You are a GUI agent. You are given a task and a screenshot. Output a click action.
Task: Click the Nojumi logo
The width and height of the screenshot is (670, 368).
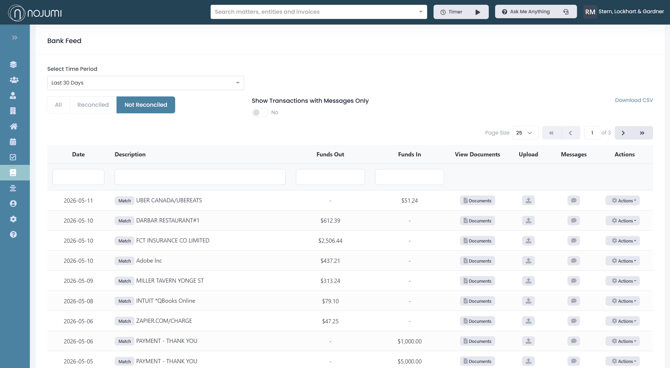point(35,13)
